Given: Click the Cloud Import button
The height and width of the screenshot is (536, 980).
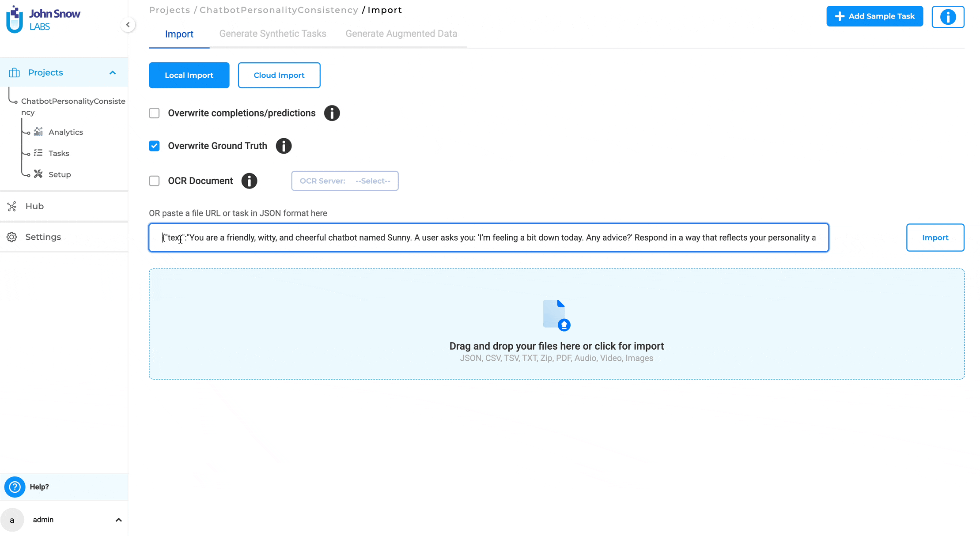Looking at the screenshot, I should point(279,75).
